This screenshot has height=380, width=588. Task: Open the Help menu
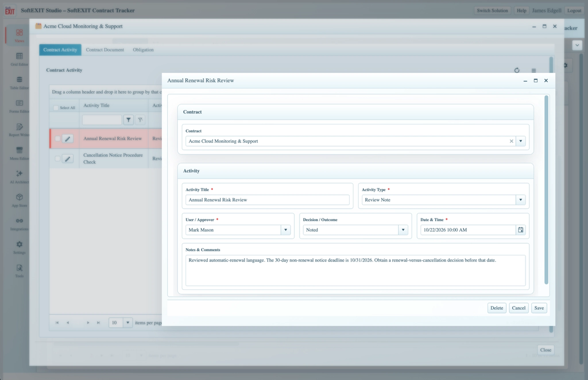(x=521, y=11)
